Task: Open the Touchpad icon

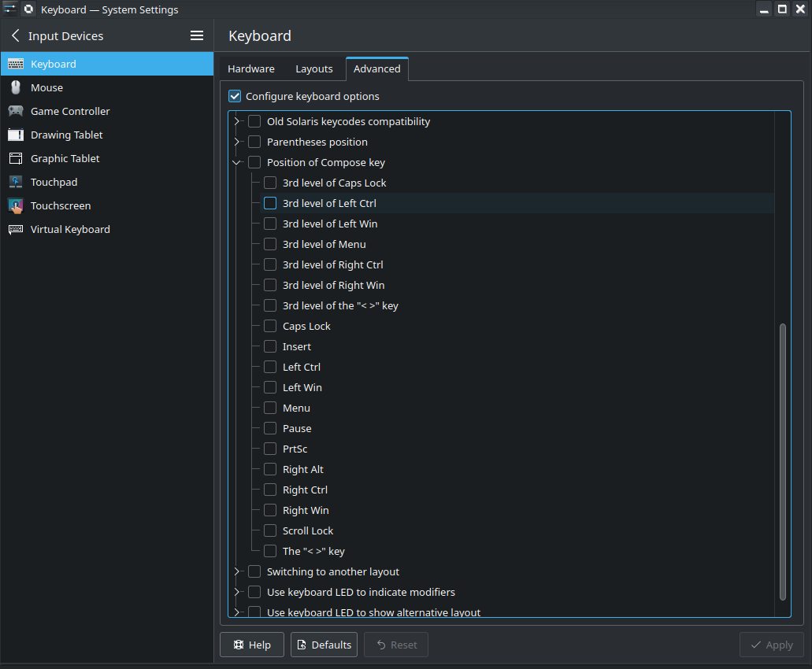Action: [x=16, y=182]
